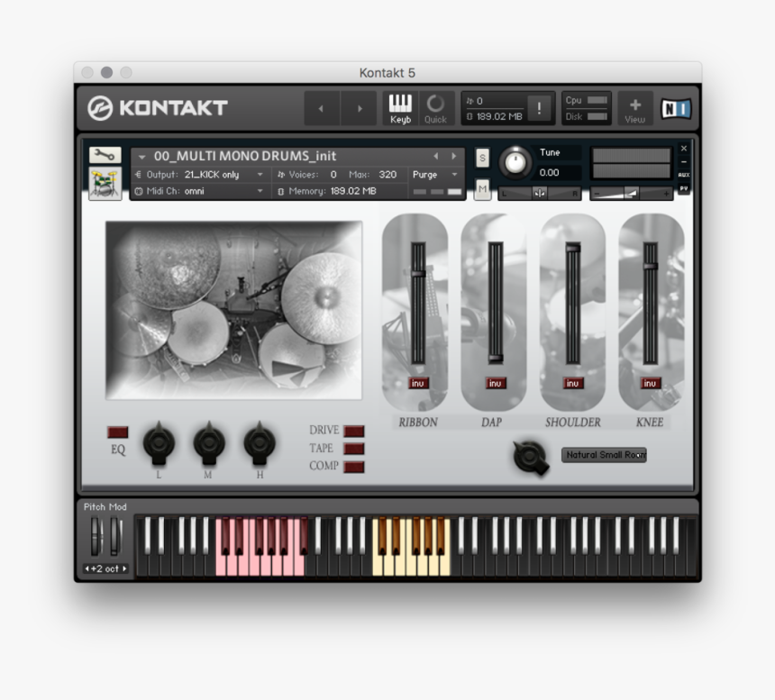Screen dimensions: 775x700
Task: Open the Output 21_KICK only dropdown
Action: pos(223,175)
